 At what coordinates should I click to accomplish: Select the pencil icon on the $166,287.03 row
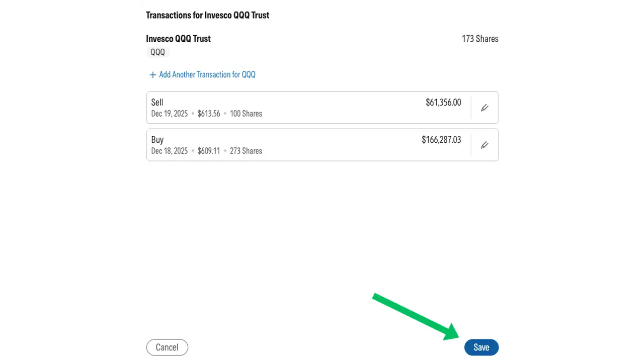[x=484, y=145]
